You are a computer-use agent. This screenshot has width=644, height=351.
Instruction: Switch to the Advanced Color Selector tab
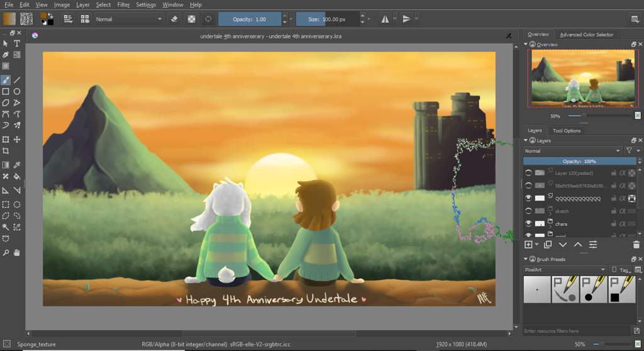(x=586, y=35)
